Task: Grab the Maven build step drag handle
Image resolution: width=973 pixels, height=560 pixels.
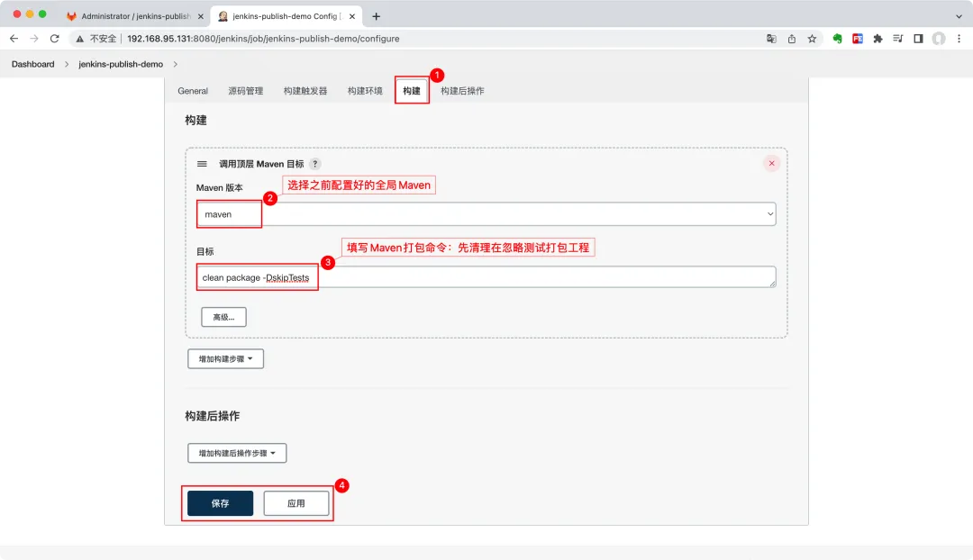Action: (202, 164)
